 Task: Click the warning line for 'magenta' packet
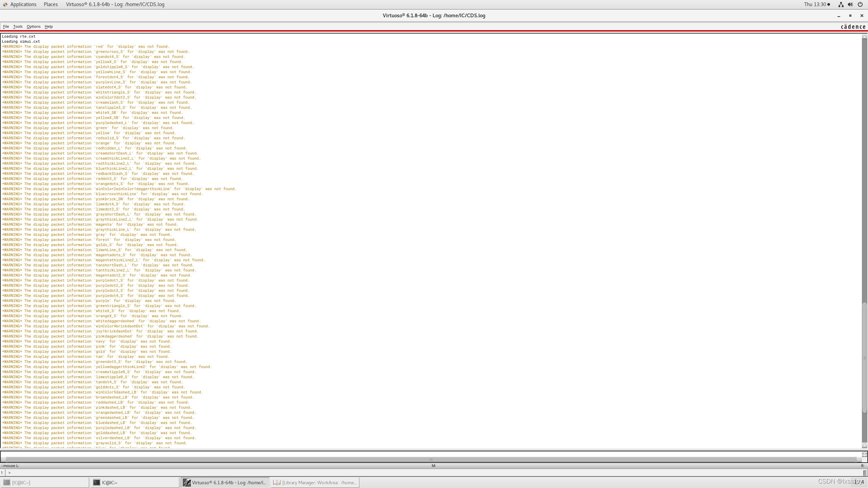(x=90, y=224)
